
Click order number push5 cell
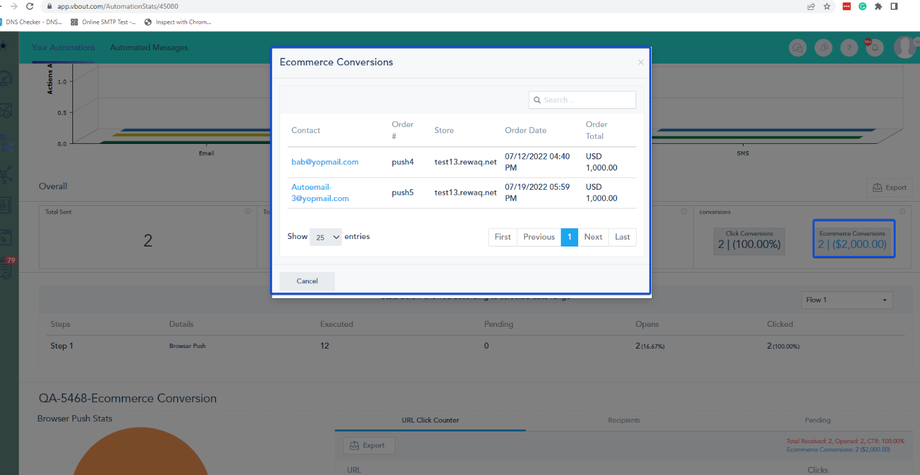tap(403, 192)
